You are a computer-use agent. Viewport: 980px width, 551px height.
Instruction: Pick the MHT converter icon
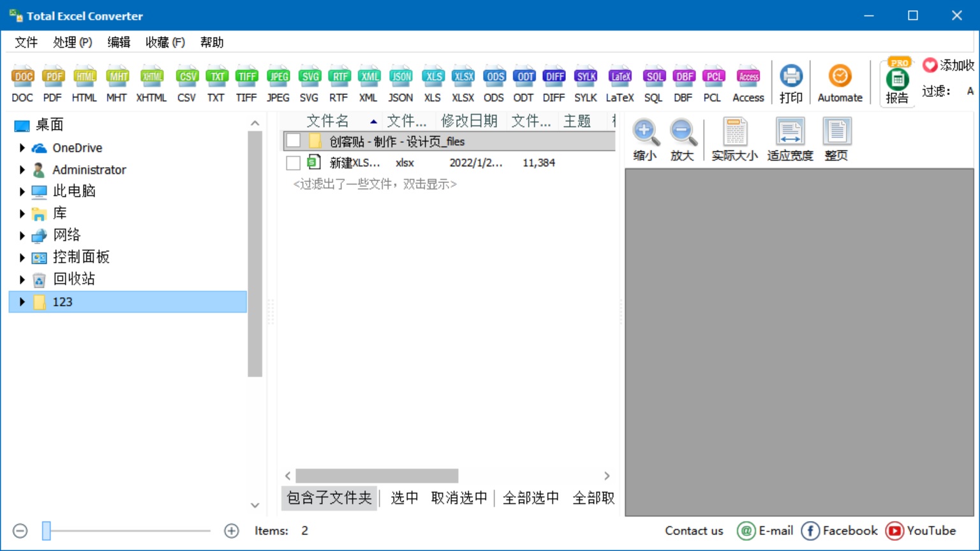tap(117, 84)
